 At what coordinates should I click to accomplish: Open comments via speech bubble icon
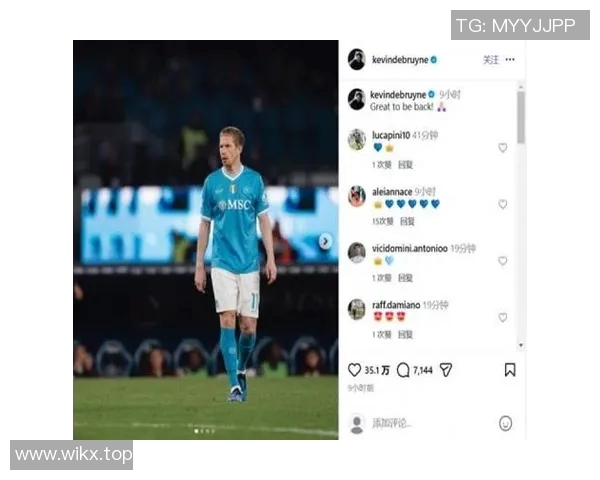[x=403, y=370]
